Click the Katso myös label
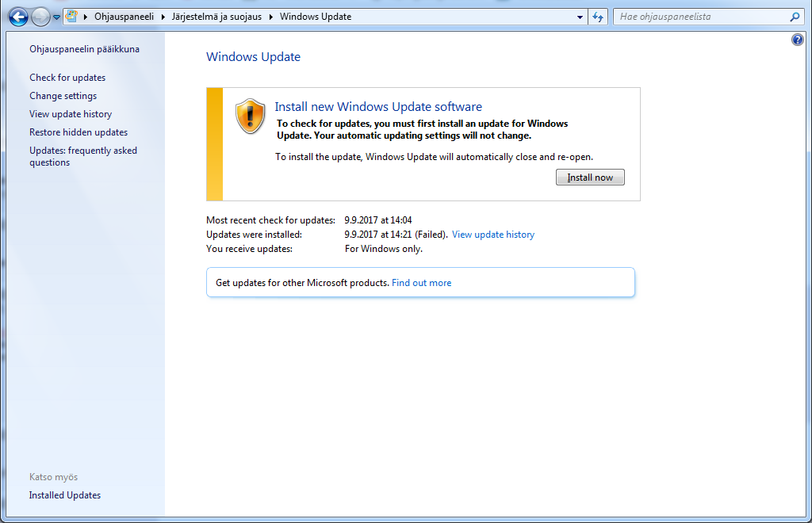 click(x=53, y=477)
